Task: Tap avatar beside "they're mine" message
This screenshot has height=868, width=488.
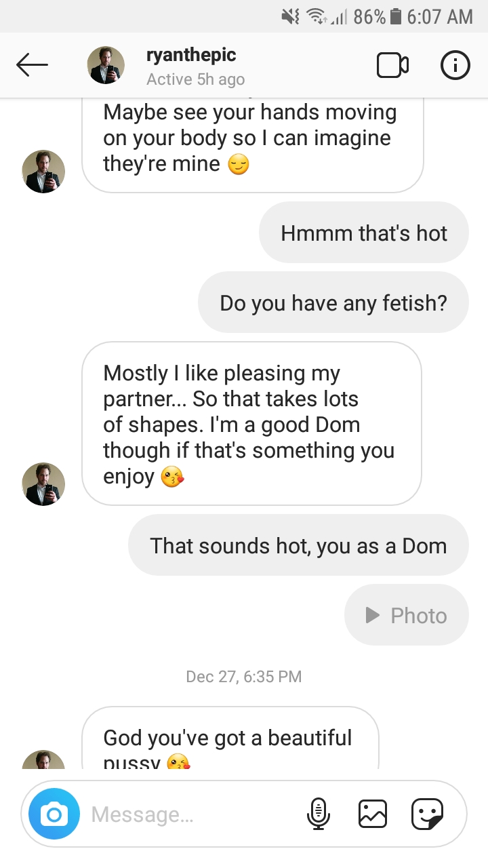Action: tap(43, 172)
